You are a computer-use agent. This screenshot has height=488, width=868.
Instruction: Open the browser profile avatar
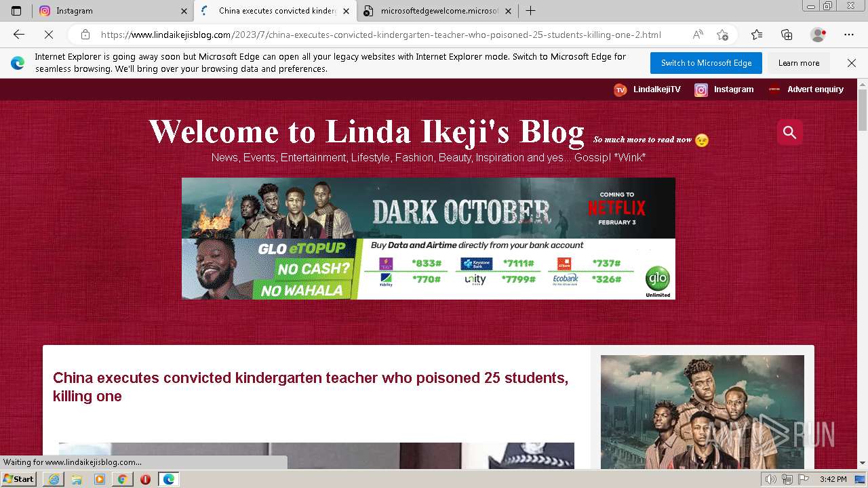pos(818,35)
